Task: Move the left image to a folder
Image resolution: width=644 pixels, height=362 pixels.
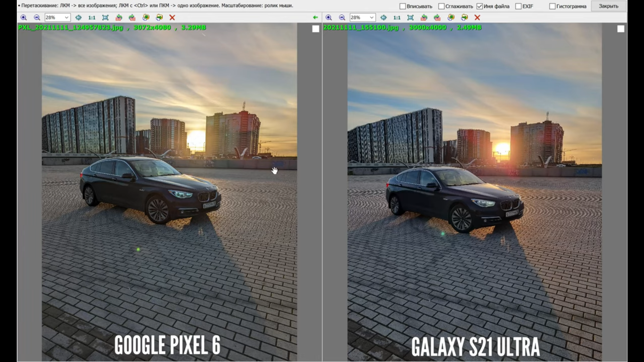Action: tap(159, 17)
